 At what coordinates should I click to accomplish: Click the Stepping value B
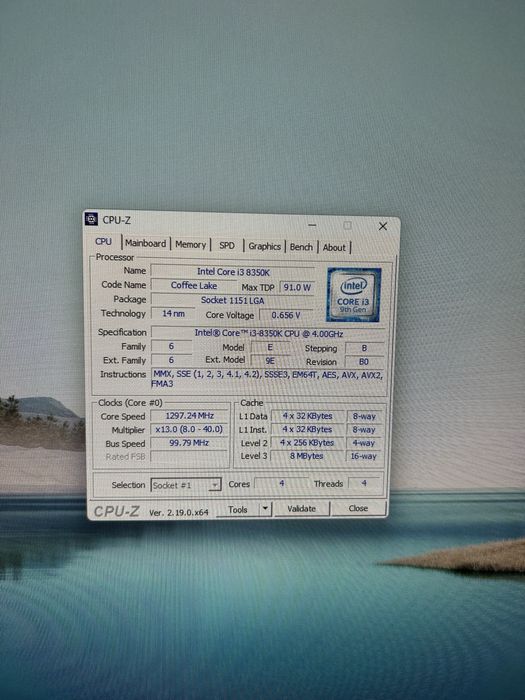point(364,348)
